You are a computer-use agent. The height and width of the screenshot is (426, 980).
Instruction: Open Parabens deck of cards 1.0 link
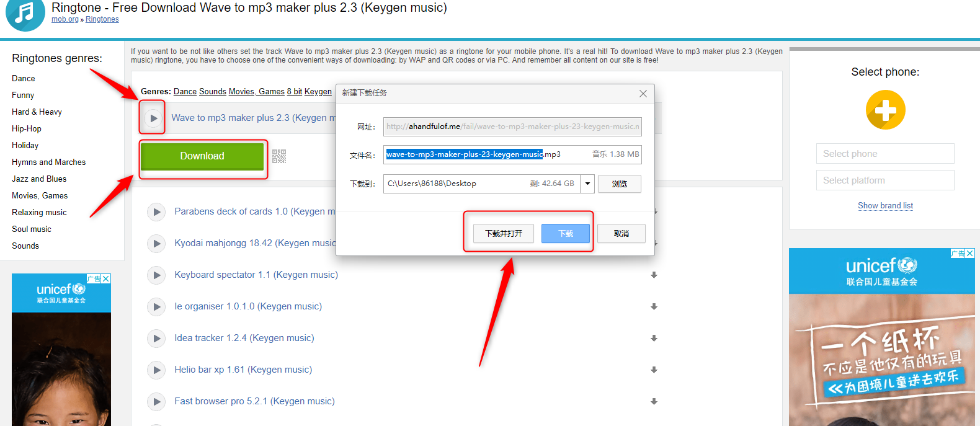(x=255, y=211)
